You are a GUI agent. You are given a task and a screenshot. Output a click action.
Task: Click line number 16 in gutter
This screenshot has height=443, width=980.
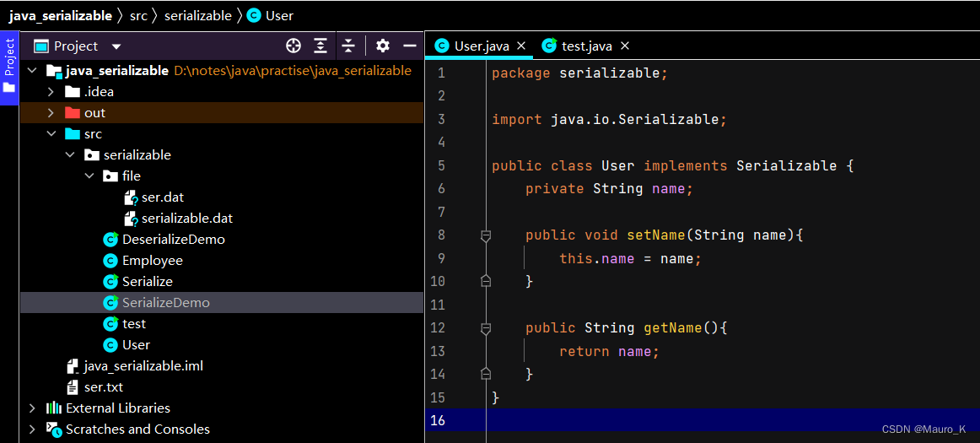point(438,420)
